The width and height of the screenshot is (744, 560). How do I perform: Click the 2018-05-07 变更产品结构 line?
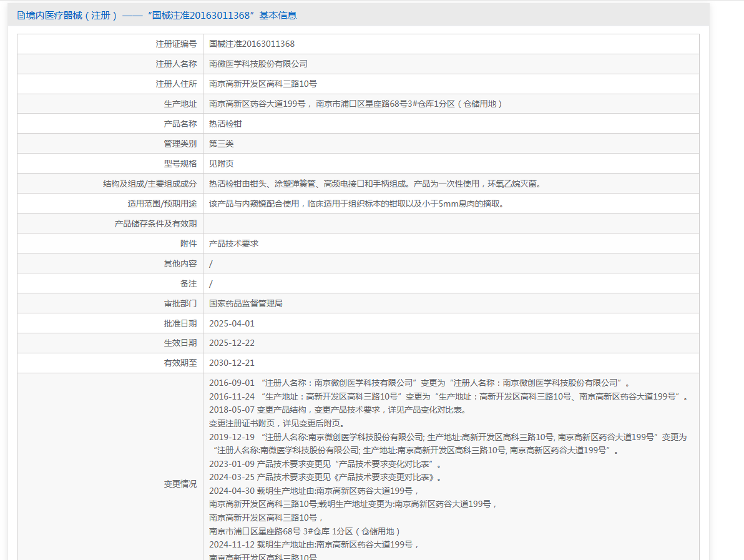(x=338, y=410)
